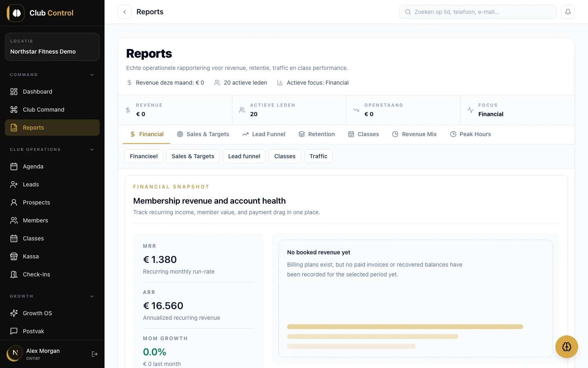Open Dashboard from the sidebar
Viewport: 588px width, 368px height.
tap(52, 92)
